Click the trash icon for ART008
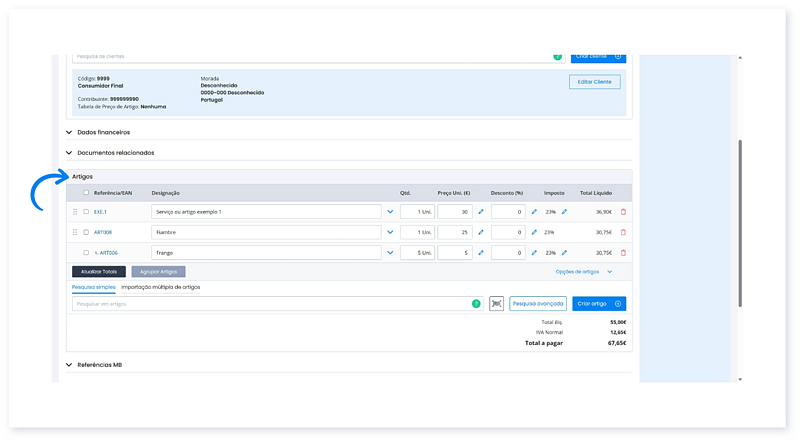 click(623, 232)
